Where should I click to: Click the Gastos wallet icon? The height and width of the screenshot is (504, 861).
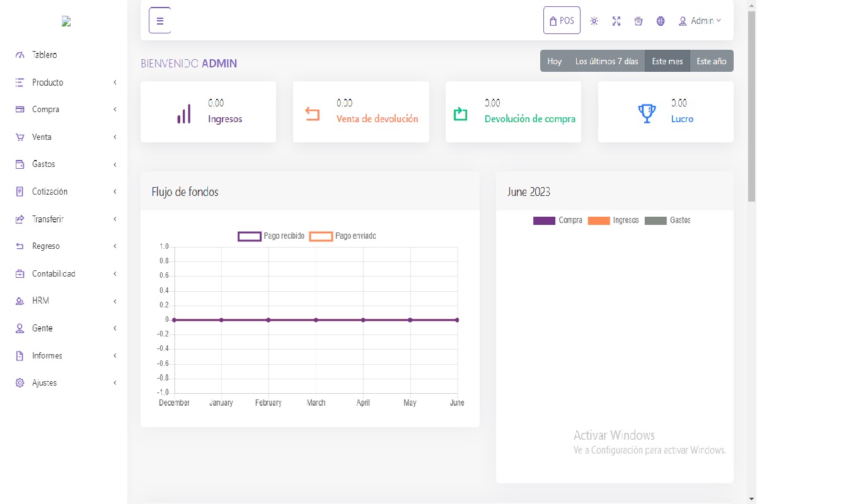(20, 164)
